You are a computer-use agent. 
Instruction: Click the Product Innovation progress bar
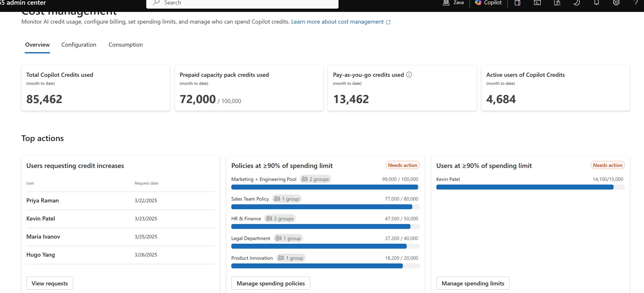click(325, 266)
